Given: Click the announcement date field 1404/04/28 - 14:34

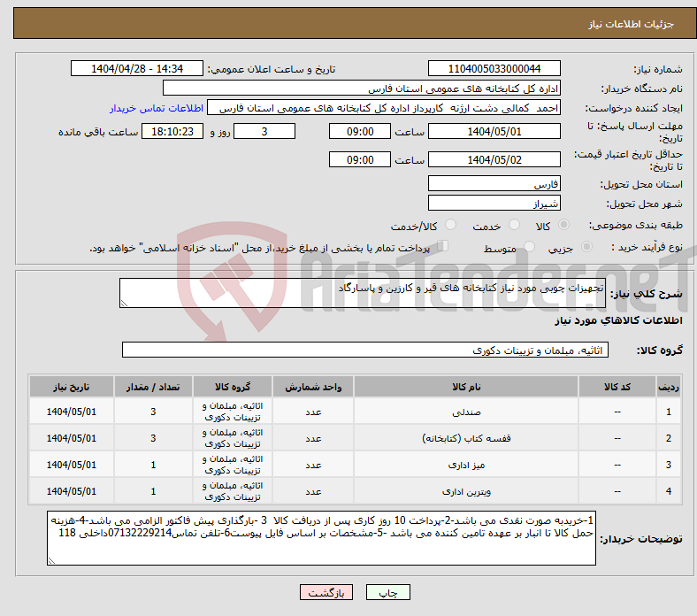Looking at the screenshot, I should click(x=137, y=69).
